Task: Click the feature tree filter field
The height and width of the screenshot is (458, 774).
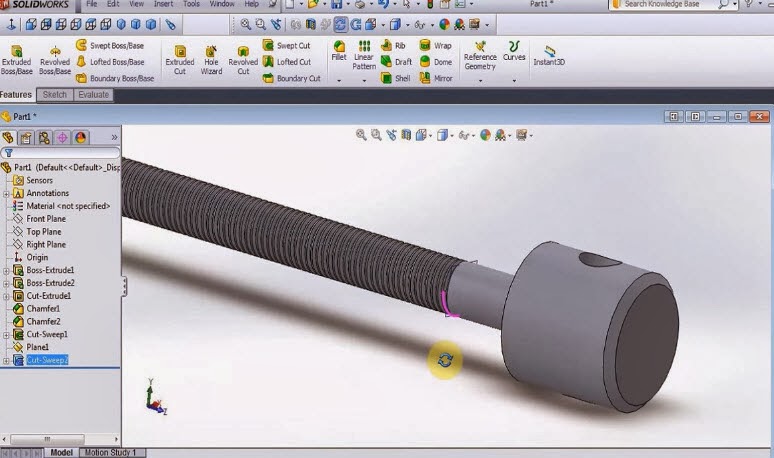Action: (60, 153)
